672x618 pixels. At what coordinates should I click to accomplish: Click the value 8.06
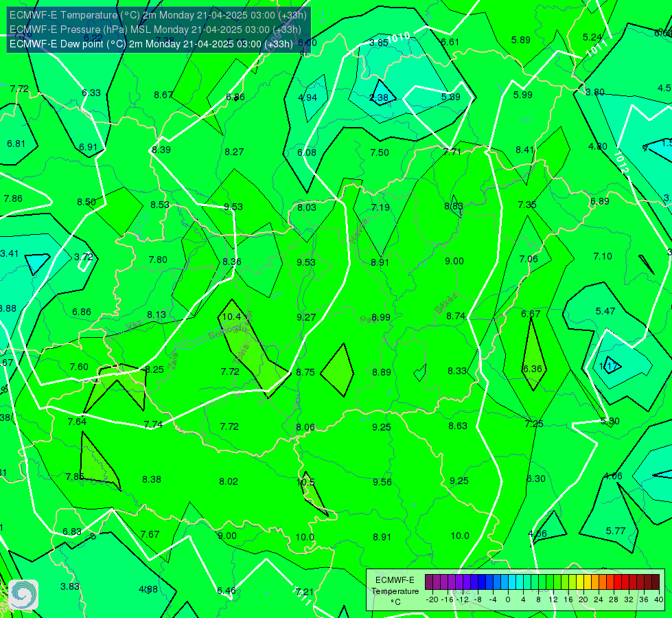click(x=305, y=428)
